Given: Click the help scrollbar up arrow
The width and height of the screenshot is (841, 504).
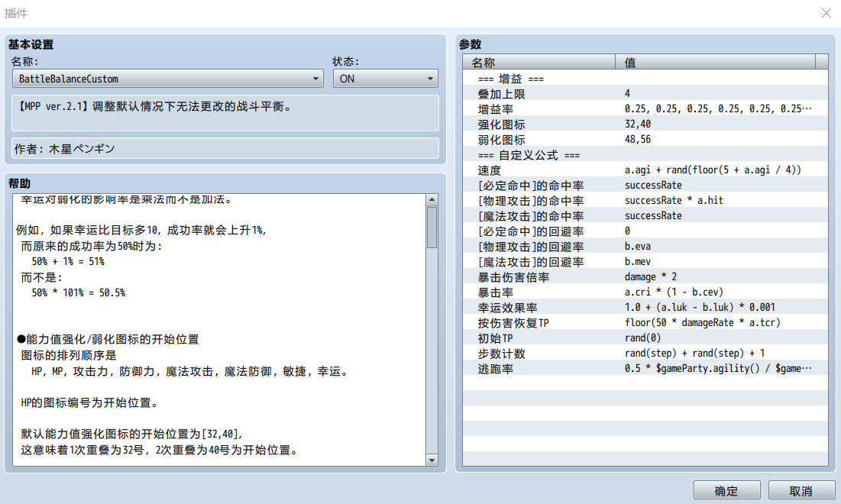Looking at the screenshot, I should coord(432,199).
